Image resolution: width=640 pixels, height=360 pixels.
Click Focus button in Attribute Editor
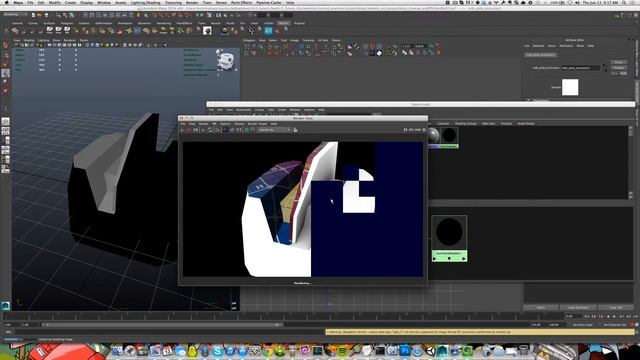click(618, 62)
